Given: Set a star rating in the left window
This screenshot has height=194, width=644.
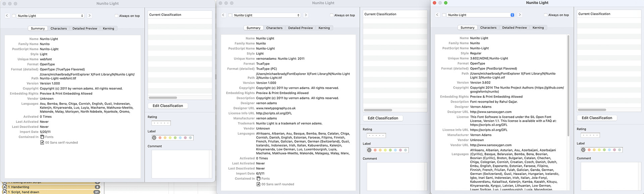Looking at the screenshot, I should pos(161,123).
